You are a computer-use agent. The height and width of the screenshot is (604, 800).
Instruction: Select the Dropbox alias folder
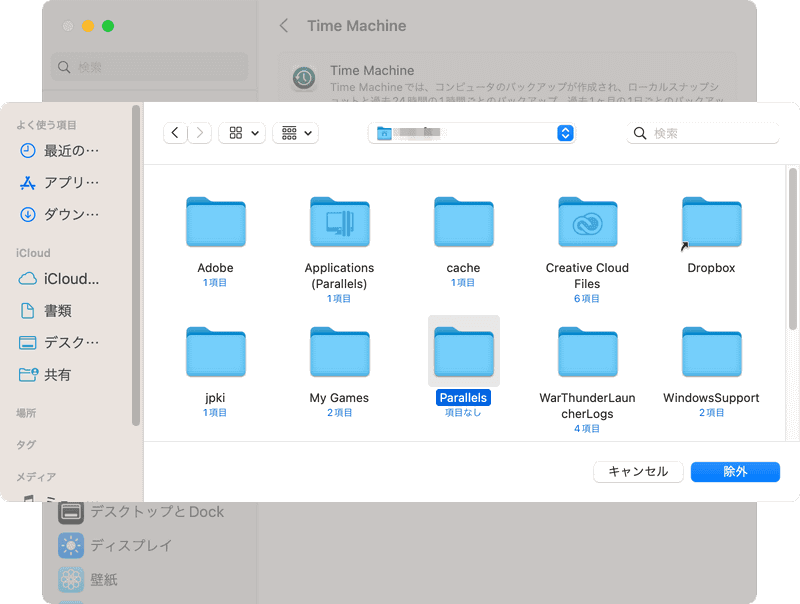coord(712,222)
